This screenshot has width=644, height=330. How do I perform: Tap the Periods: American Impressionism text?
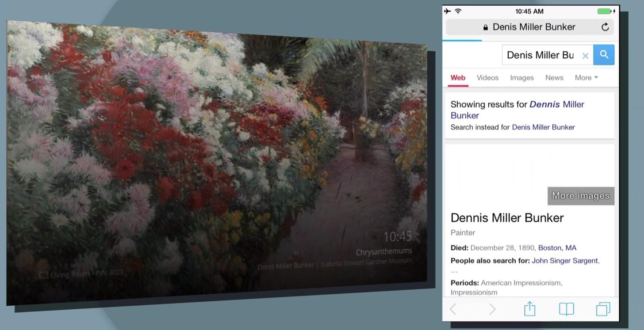(506, 287)
